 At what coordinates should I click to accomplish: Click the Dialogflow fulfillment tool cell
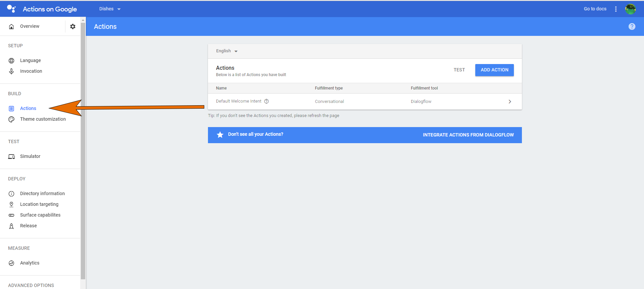tap(421, 102)
